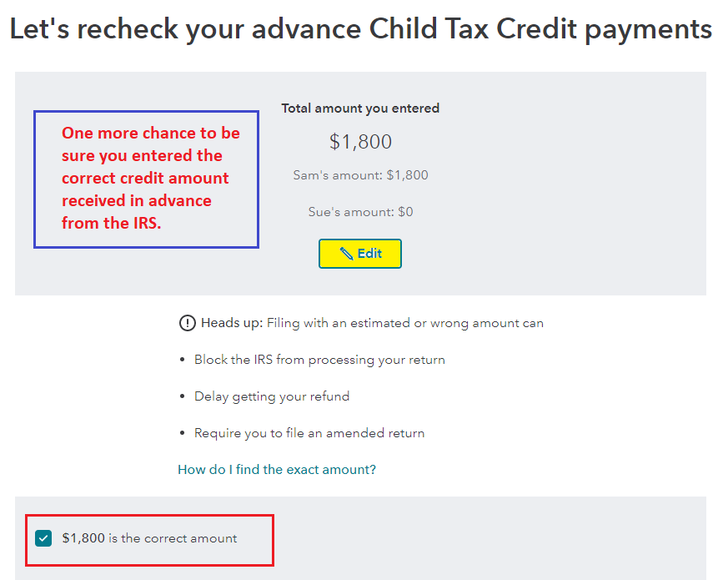Click the Heads up alert circle icon
728x580 pixels.
[187, 323]
